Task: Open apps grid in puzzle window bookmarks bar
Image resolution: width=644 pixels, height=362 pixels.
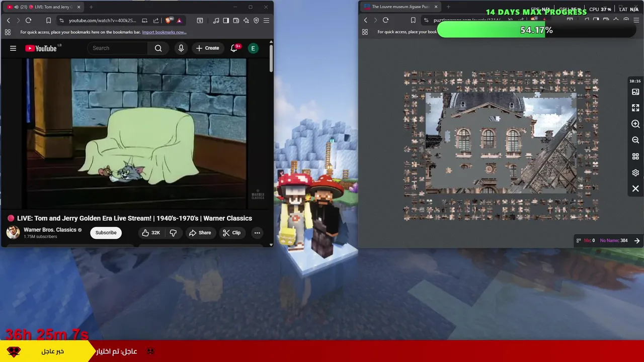Action: click(365, 32)
